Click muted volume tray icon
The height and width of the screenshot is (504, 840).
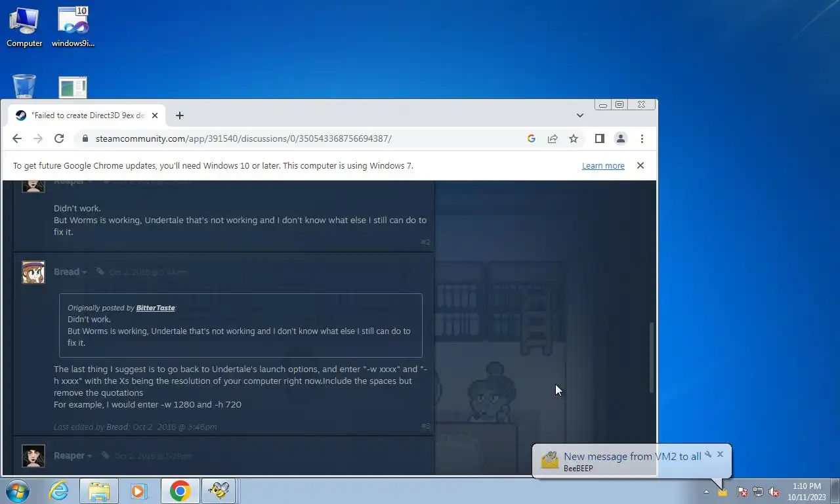tap(774, 492)
